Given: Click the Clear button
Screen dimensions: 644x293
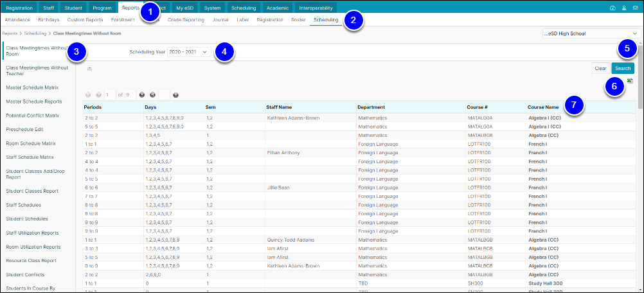Looking at the screenshot, I should coord(600,69).
